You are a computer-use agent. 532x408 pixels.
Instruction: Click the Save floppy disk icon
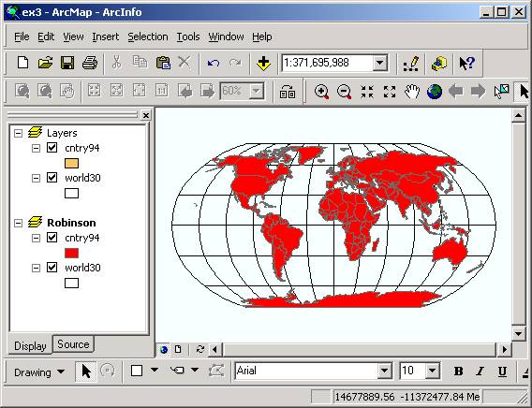point(67,63)
